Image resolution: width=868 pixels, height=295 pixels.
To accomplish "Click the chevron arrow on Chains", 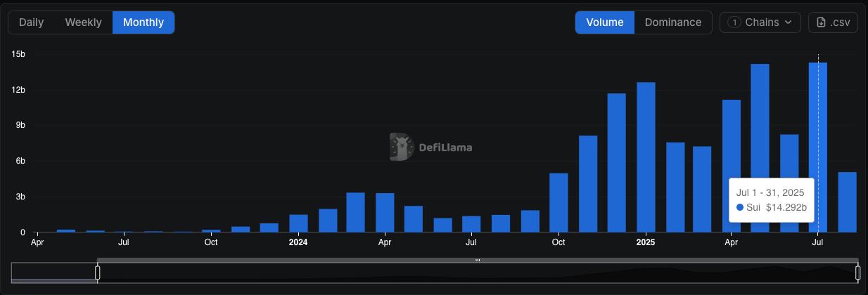I will [788, 22].
